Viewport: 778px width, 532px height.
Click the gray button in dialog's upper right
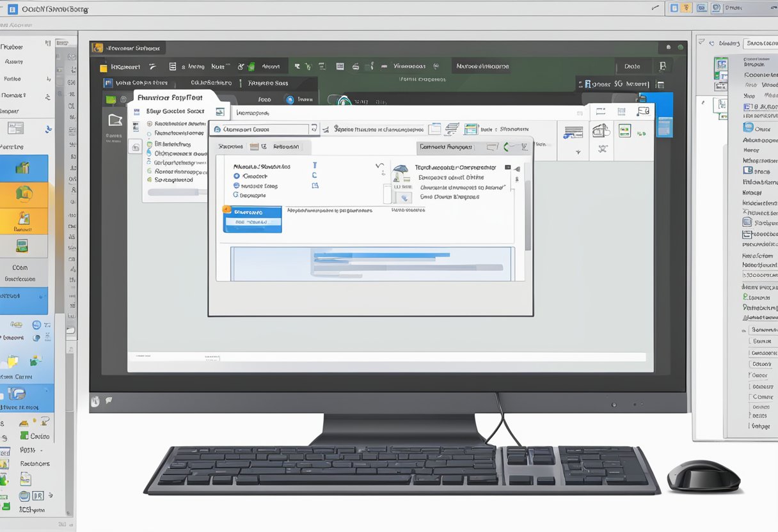(x=446, y=147)
